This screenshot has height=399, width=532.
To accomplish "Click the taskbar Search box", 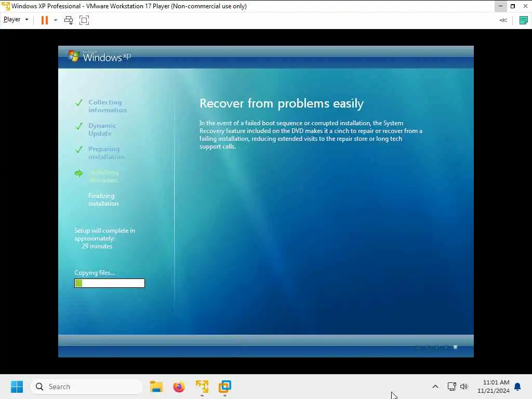I will point(87,387).
